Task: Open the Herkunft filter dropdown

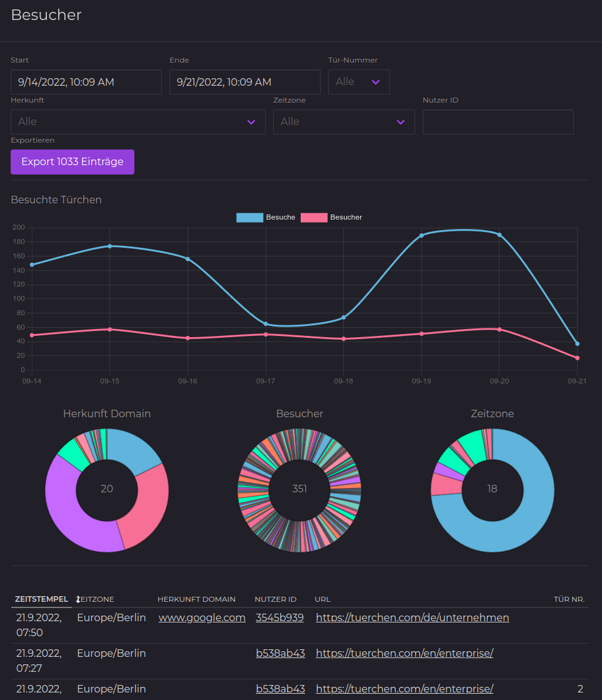Action: coord(138,122)
